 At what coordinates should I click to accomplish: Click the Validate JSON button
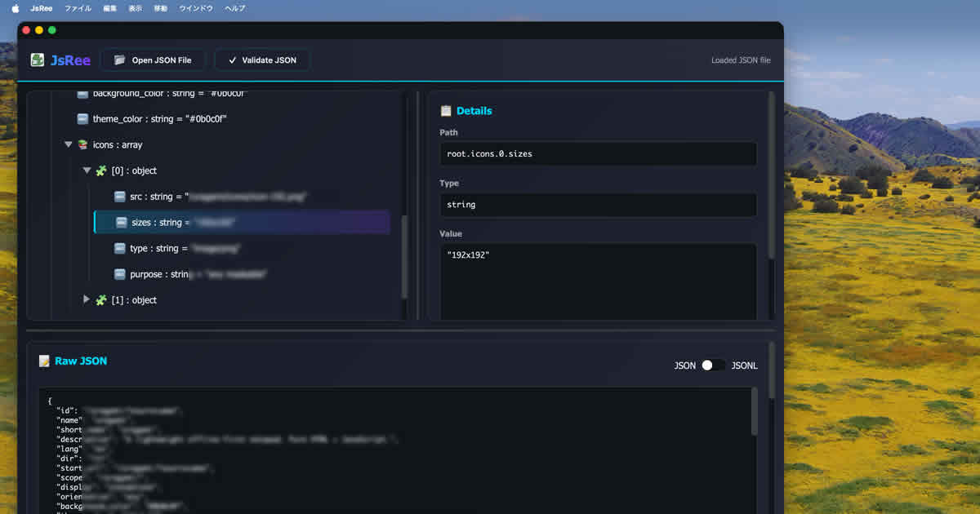pyautogui.click(x=262, y=60)
